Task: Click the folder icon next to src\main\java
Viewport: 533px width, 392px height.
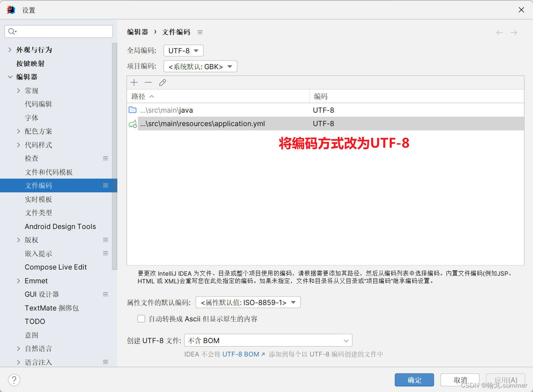Action: click(133, 110)
